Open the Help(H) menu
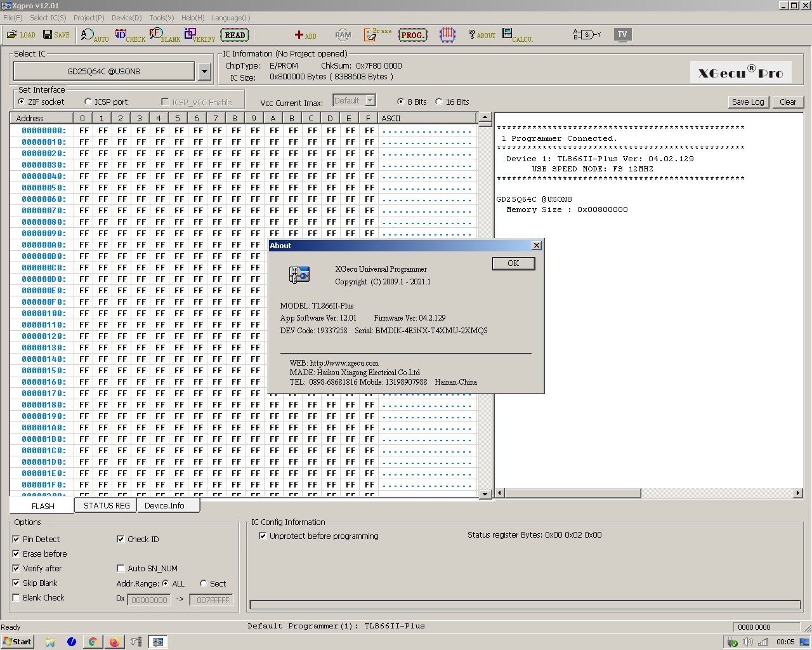The width and height of the screenshot is (812, 650). tap(193, 18)
